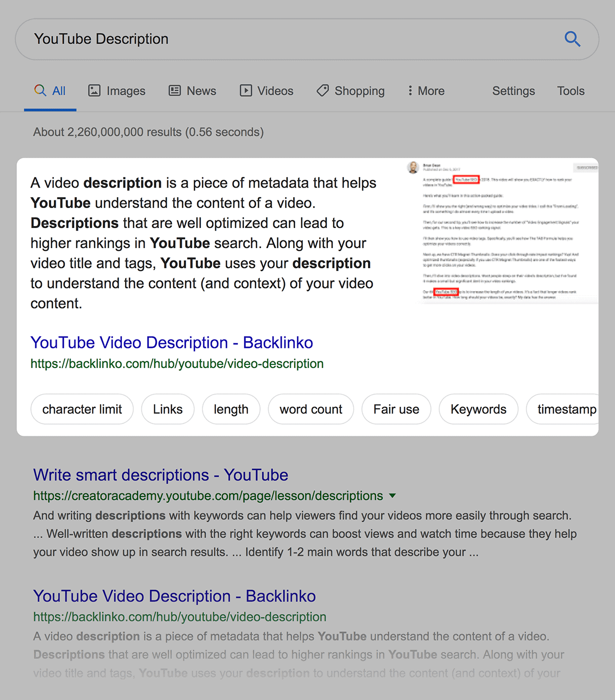
Task: Click the featured snippet paragraph starting 'A video description'
Action: (x=204, y=243)
